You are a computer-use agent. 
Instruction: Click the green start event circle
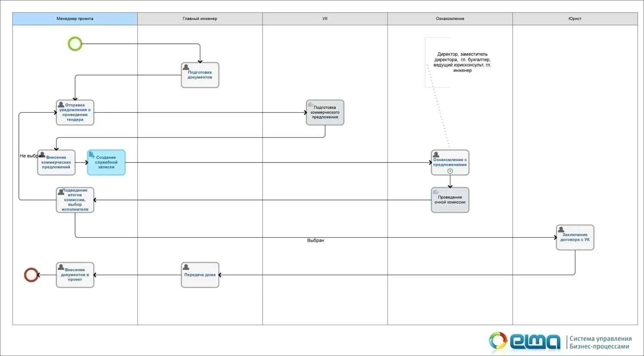click(x=75, y=44)
